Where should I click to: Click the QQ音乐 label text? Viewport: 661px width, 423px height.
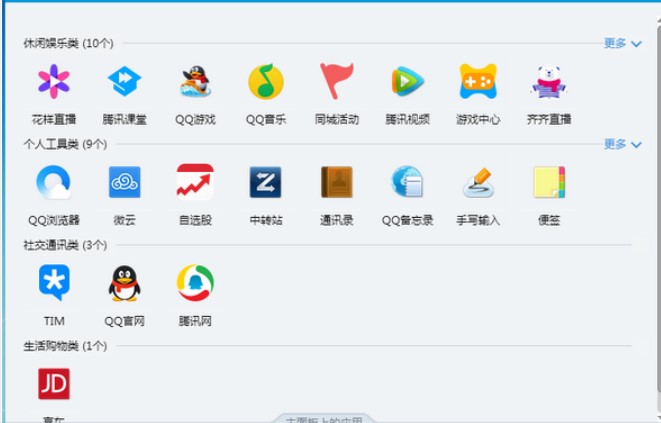(266, 119)
